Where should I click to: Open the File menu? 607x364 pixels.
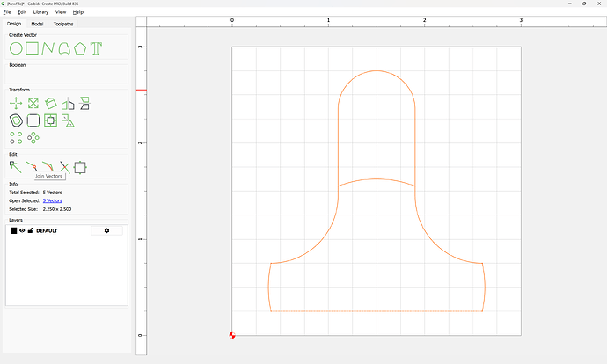[x=7, y=12]
